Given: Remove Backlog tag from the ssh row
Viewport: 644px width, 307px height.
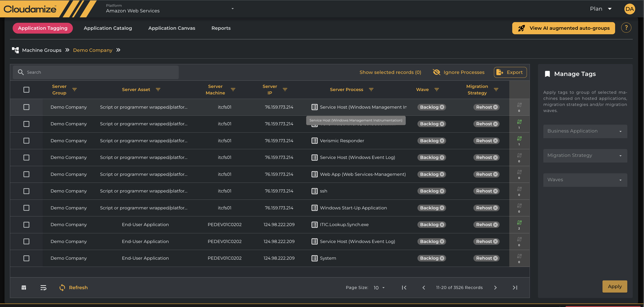Looking at the screenshot, I should point(442,191).
